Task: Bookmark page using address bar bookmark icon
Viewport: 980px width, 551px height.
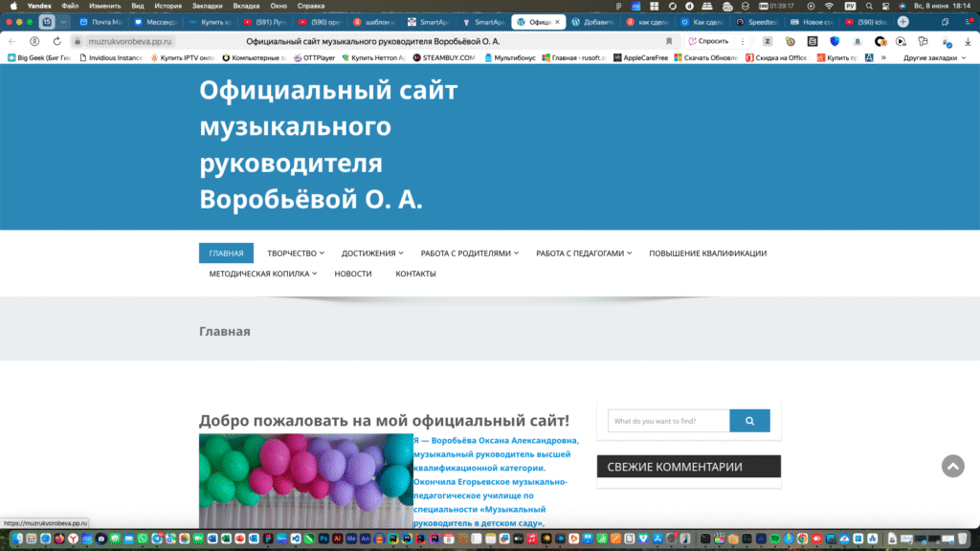Action: click(669, 41)
